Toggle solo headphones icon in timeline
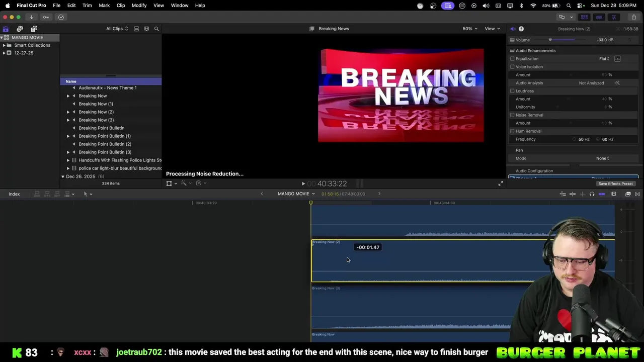 [592, 194]
